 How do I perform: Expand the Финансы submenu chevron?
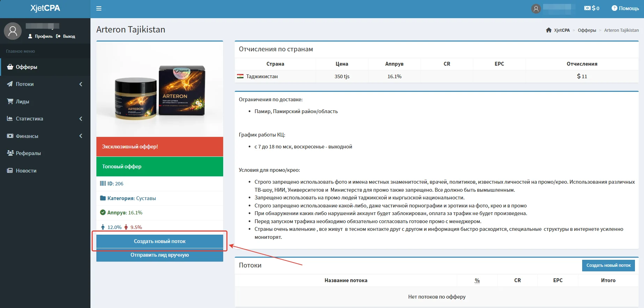81,136
